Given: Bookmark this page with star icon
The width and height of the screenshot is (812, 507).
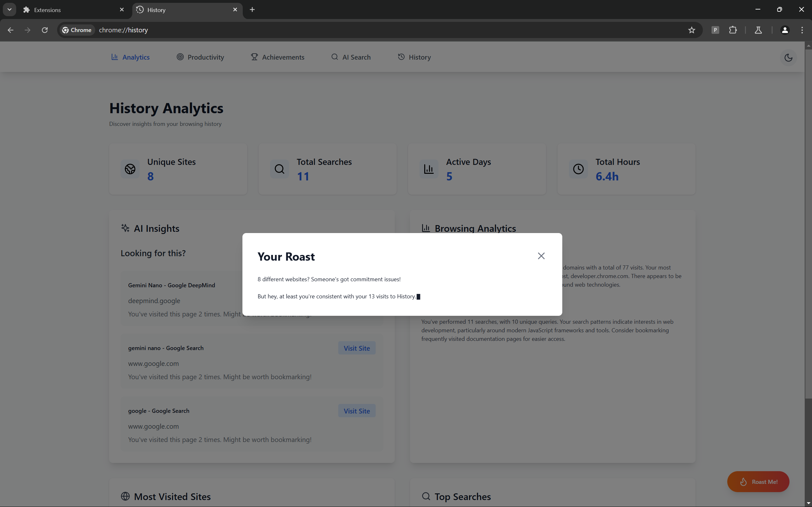Looking at the screenshot, I should pos(691,30).
